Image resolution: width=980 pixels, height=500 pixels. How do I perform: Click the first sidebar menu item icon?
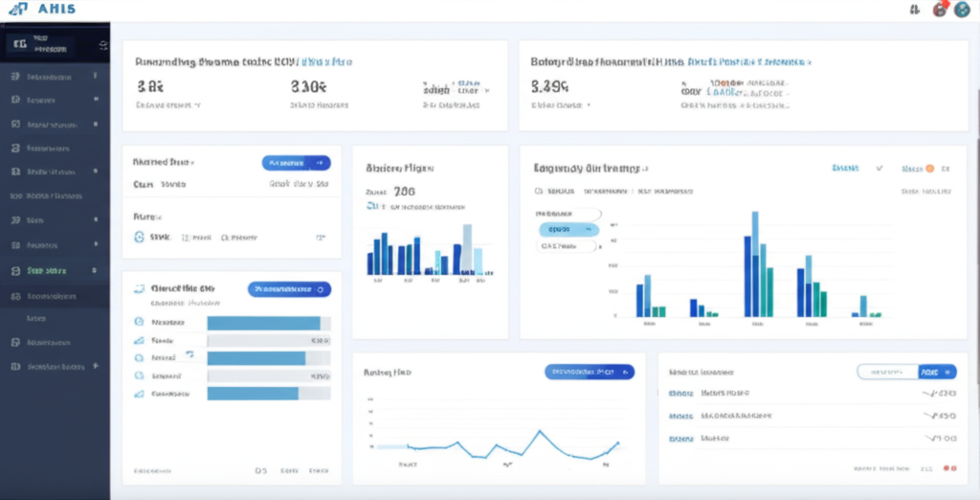tap(14, 76)
